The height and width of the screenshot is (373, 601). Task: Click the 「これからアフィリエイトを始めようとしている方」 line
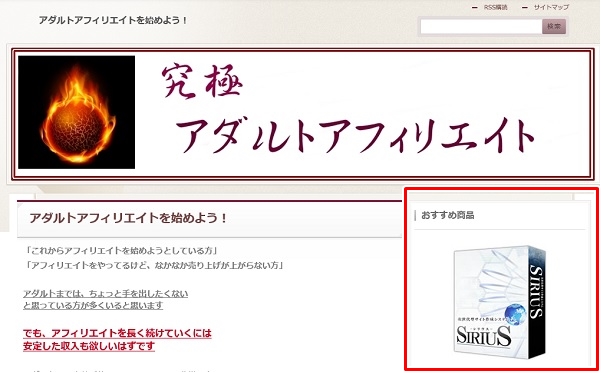coord(121,251)
